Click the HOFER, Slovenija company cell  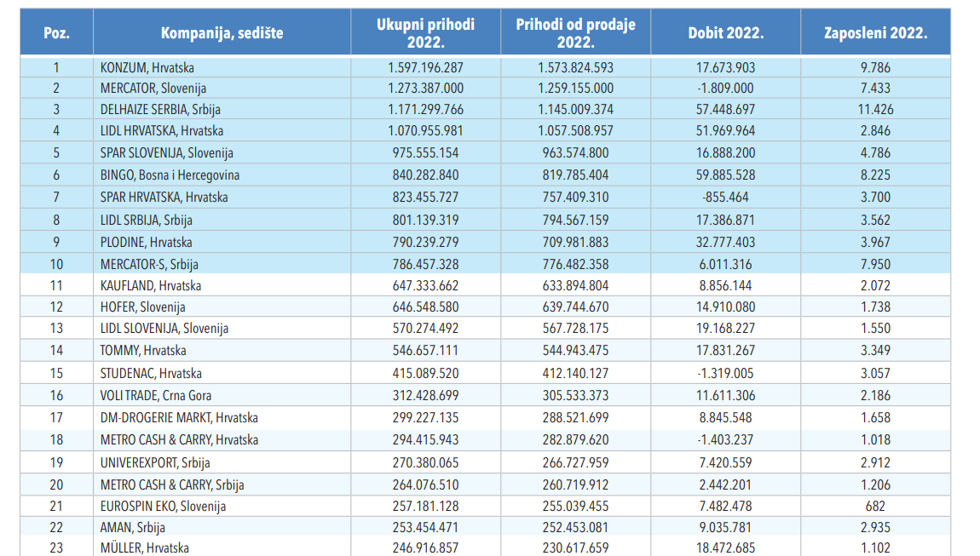[142, 307]
